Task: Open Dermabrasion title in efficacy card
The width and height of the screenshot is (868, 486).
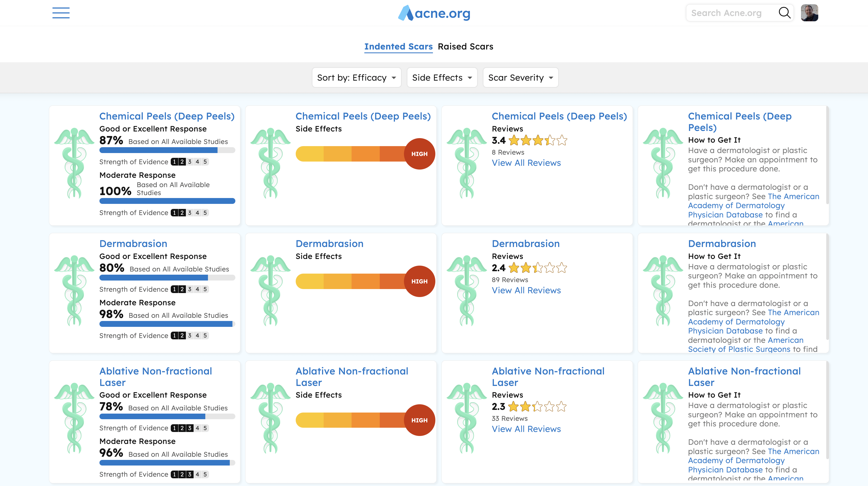Action: point(133,244)
